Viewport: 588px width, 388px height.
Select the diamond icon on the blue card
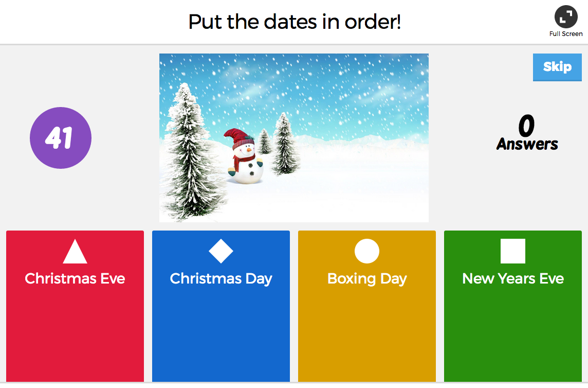pos(220,251)
